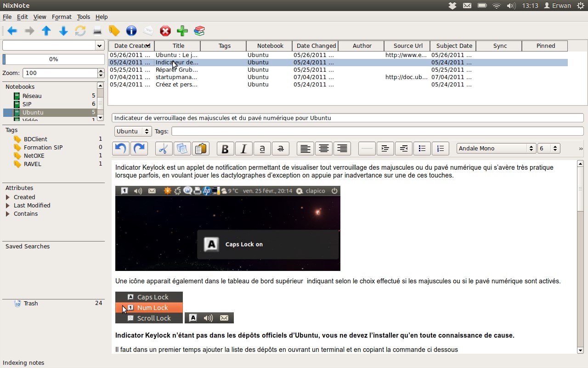Viewport: 588px width, 368px height.
Task: Click the green plus new note icon
Action: pyautogui.click(x=182, y=31)
